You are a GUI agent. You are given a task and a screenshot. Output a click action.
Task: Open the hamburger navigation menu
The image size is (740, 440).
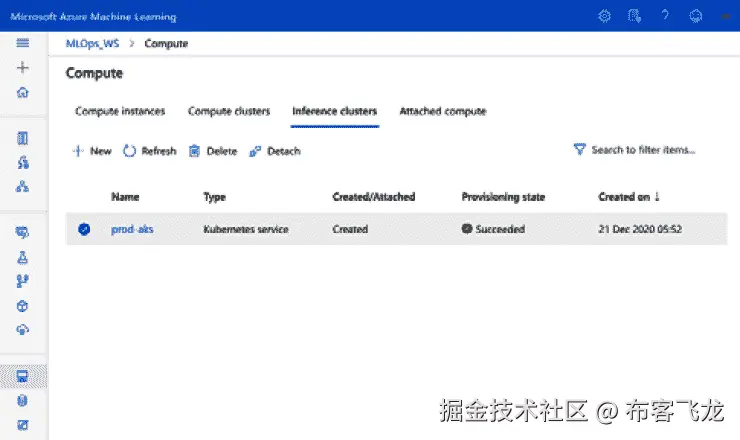(23, 43)
